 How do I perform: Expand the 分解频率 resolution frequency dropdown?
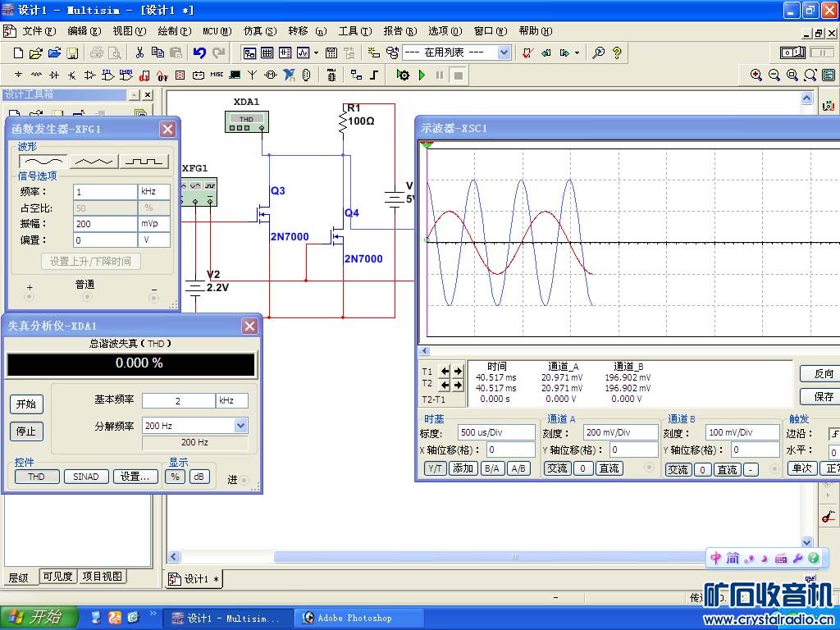point(241,426)
